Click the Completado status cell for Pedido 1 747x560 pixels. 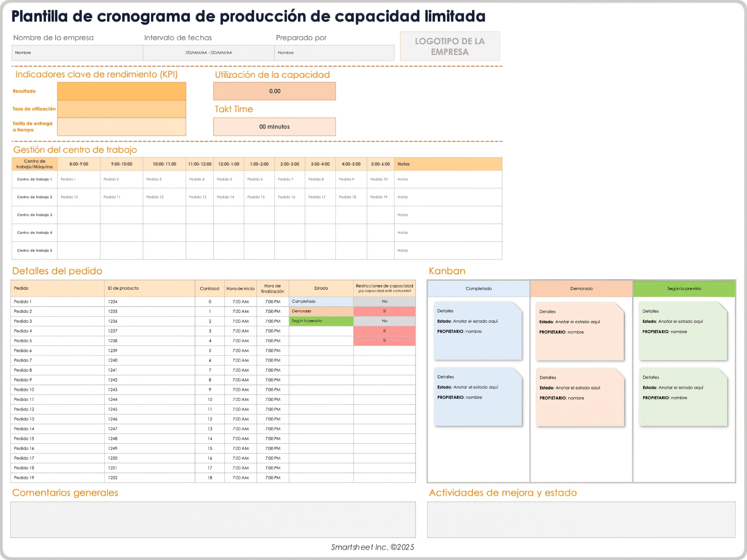[321, 301]
